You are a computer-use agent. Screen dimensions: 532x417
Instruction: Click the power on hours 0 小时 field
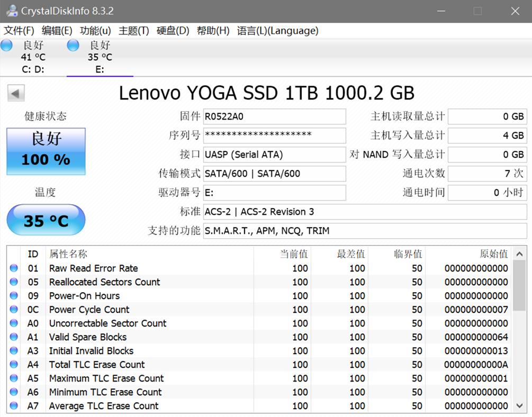[x=487, y=193]
